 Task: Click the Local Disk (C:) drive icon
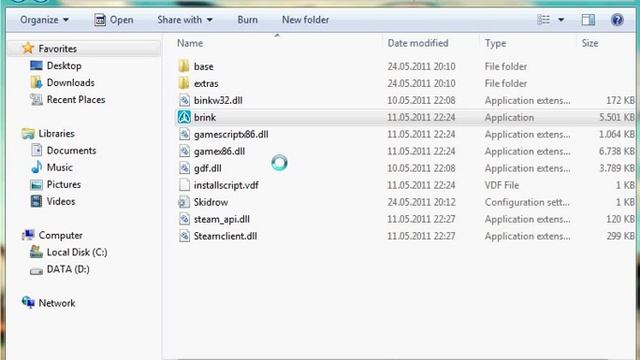36,252
